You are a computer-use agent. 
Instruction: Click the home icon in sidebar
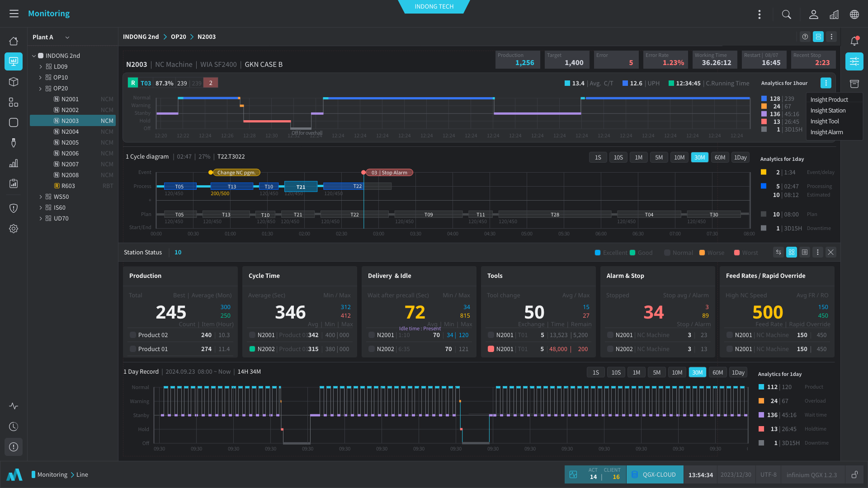(14, 41)
